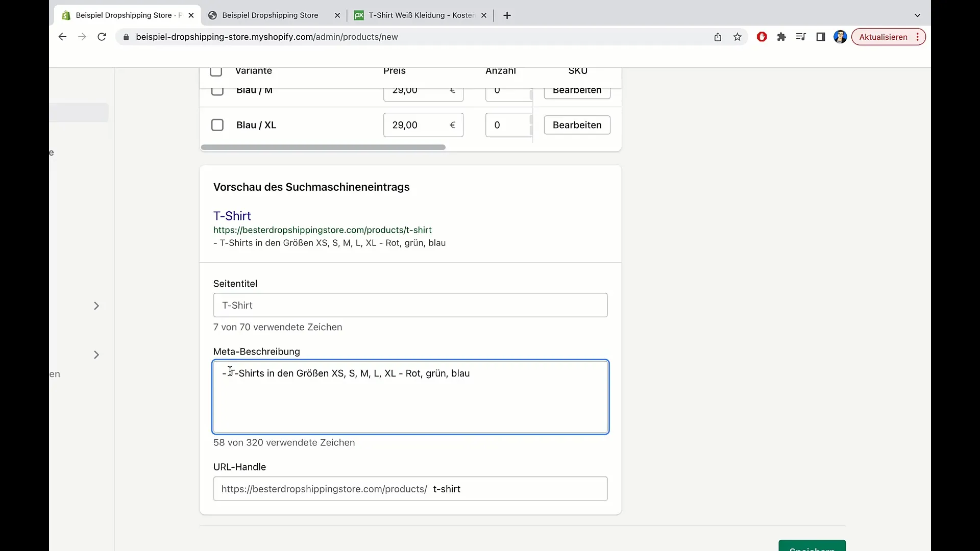Click the variants horizontal scrollbar

323,147
